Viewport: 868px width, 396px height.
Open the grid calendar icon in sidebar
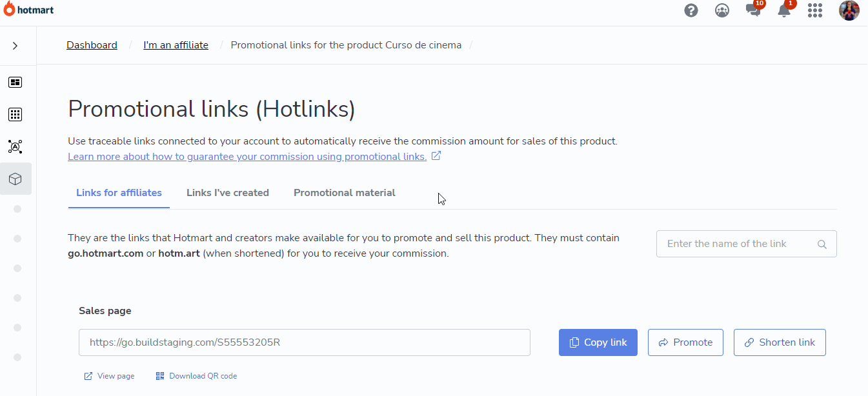coord(15,114)
